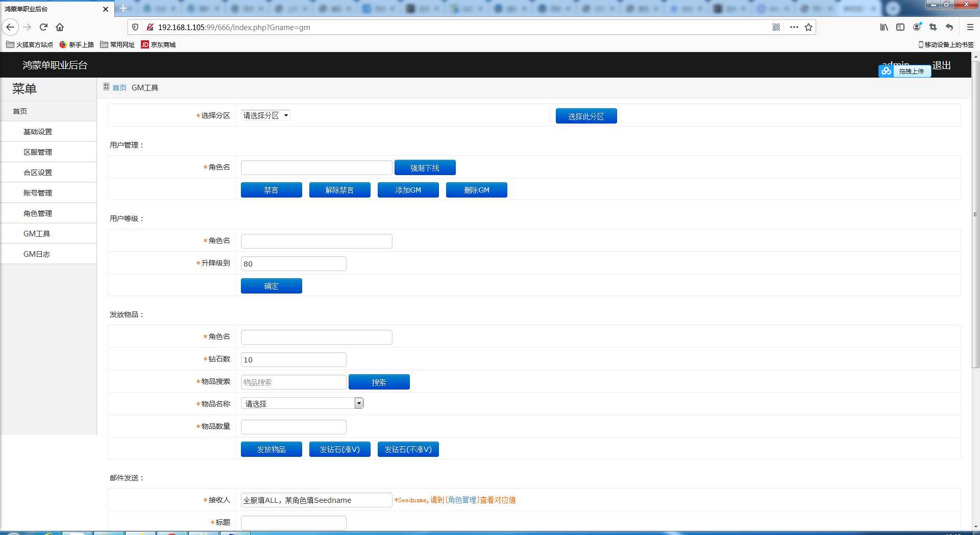Screen dimensions: 980x535
Task: Expand the 请选择分区 zone dropdown
Action: point(265,115)
